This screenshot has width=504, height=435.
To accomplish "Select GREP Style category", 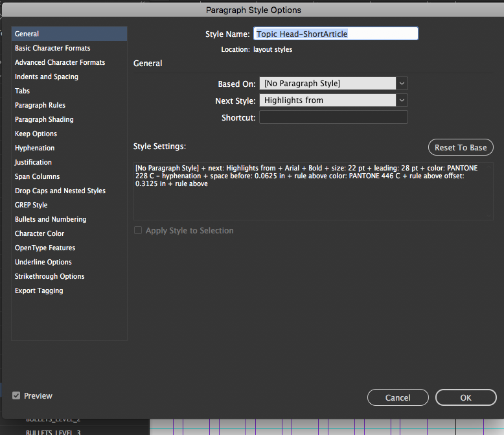I will pyautogui.click(x=69, y=205).
